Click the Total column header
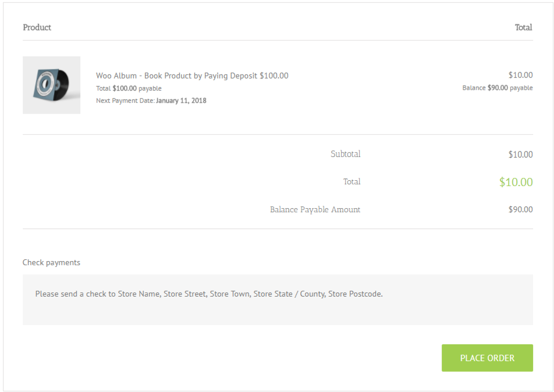Viewport: 554px width, 392px height. point(523,27)
